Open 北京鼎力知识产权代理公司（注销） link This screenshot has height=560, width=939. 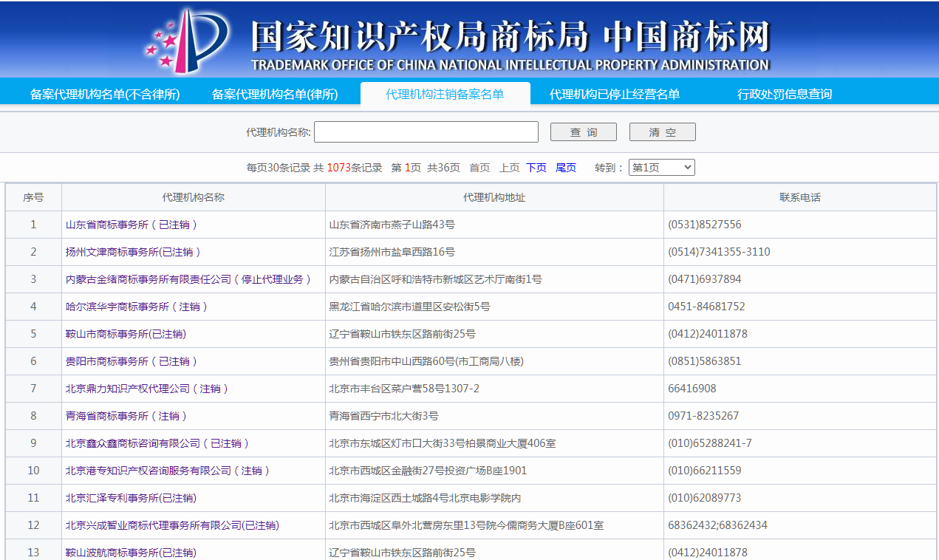point(147,389)
